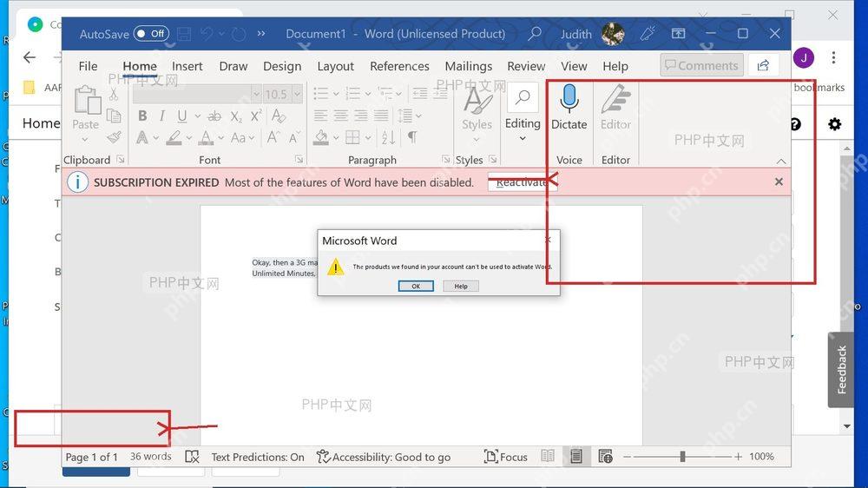Viewport: 868px width, 488px height.
Task: Click the Dictate microphone icon
Action: [x=569, y=99]
